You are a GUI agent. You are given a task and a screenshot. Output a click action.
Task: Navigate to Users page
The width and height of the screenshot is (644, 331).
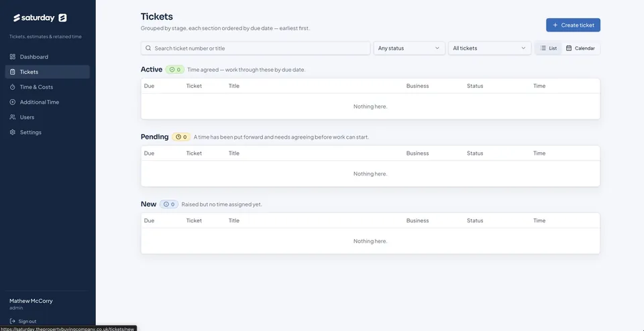click(47, 117)
